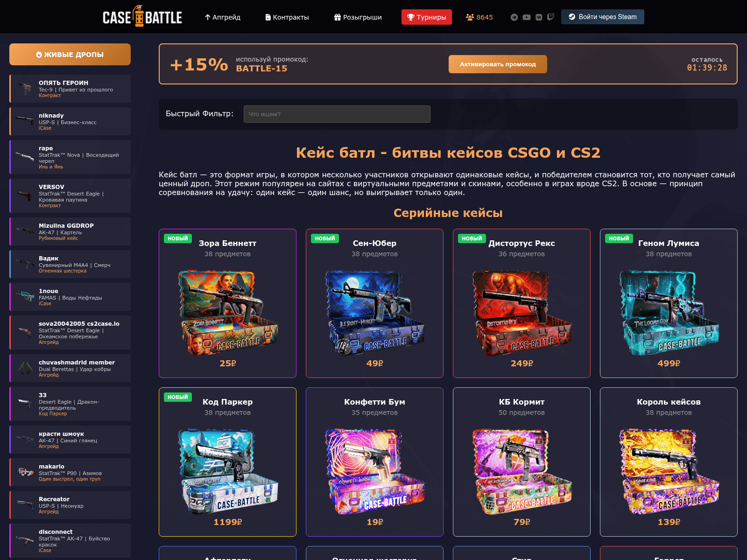Open the Апгрейд menu item
The width and height of the screenshot is (747, 560).
click(x=223, y=17)
